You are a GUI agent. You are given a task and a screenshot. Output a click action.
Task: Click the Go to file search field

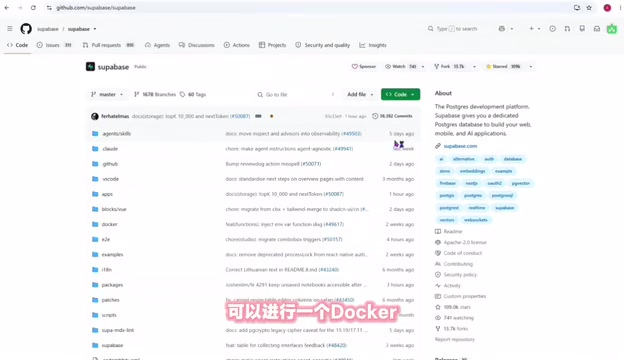pyautogui.click(x=296, y=94)
